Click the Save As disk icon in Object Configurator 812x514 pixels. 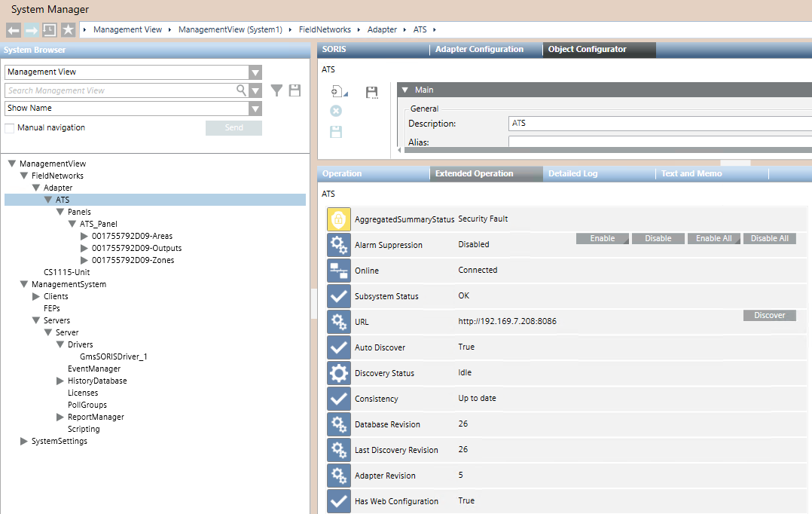pos(371,91)
